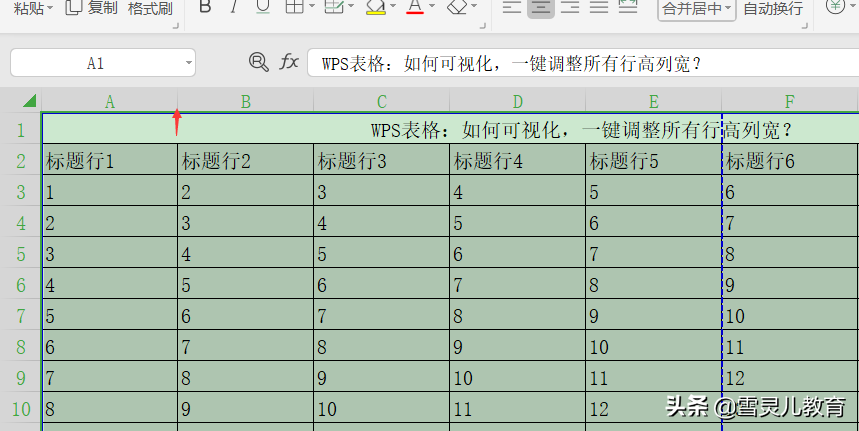Click cell 标题行6

(789, 160)
